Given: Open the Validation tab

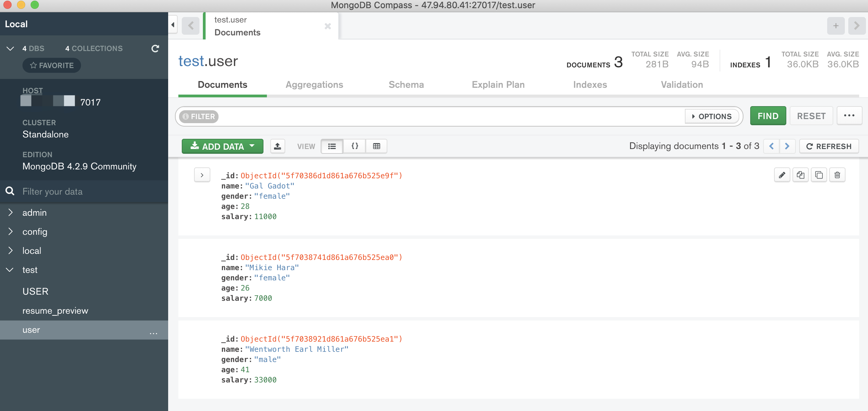Looking at the screenshot, I should pos(682,85).
